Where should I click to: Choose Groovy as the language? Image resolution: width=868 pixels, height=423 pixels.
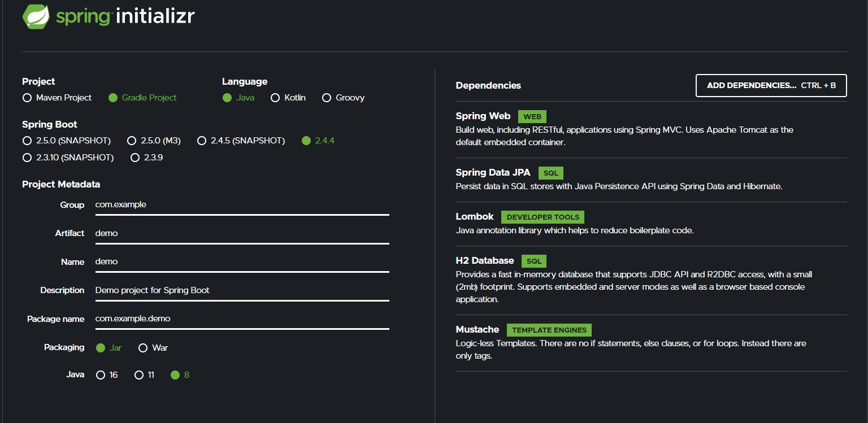[327, 98]
